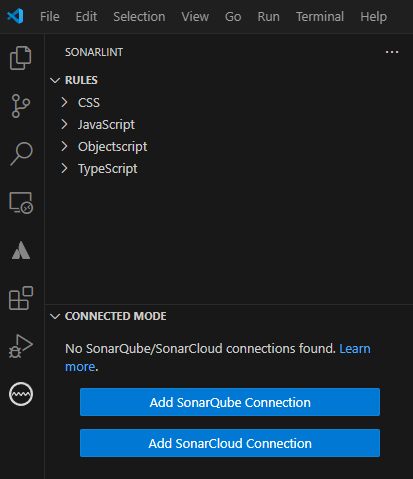Open SonarLint panel more actions menu
The image size is (413, 479).
coord(392,52)
